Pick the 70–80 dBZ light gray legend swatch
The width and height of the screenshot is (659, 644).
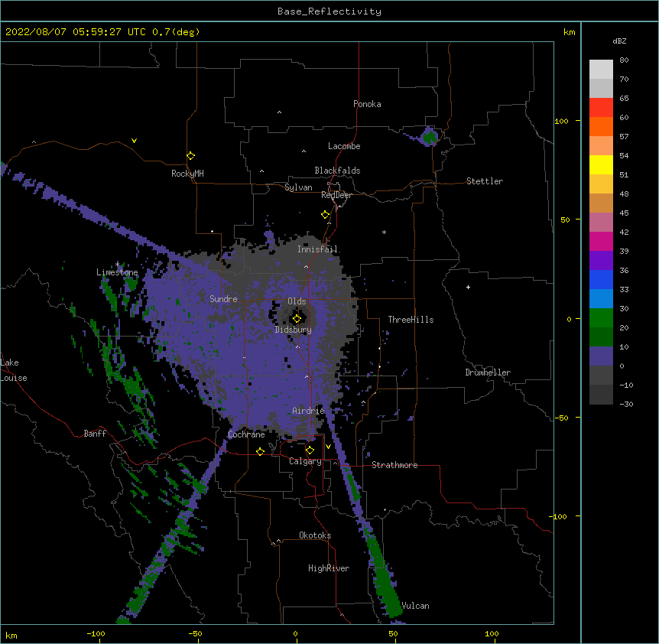(601, 70)
